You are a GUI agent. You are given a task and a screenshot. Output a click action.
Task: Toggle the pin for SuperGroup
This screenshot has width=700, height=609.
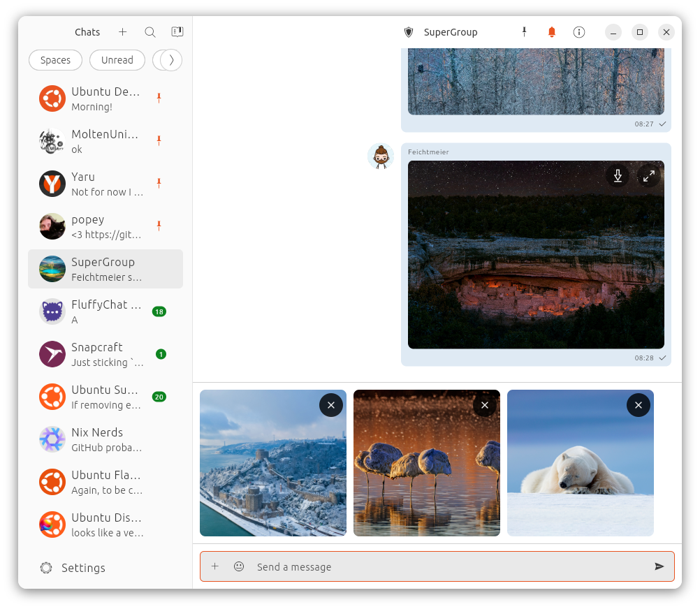(524, 32)
